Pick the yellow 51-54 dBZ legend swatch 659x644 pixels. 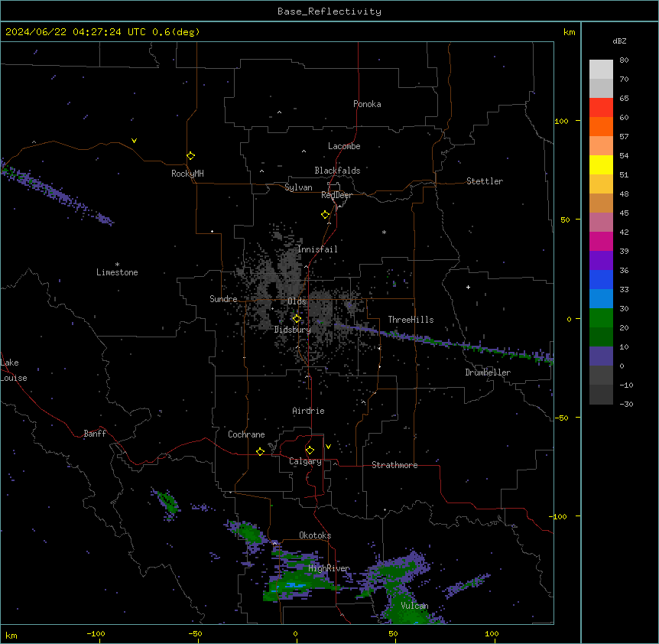point(601,164)
